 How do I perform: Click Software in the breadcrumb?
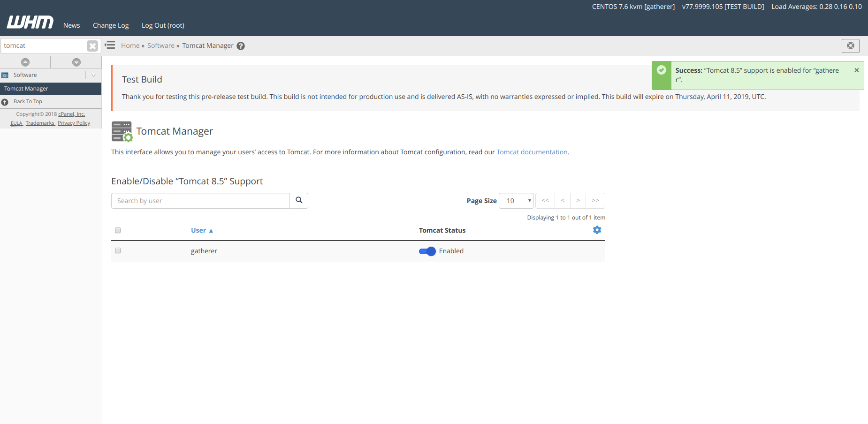[x=161, y=45]
